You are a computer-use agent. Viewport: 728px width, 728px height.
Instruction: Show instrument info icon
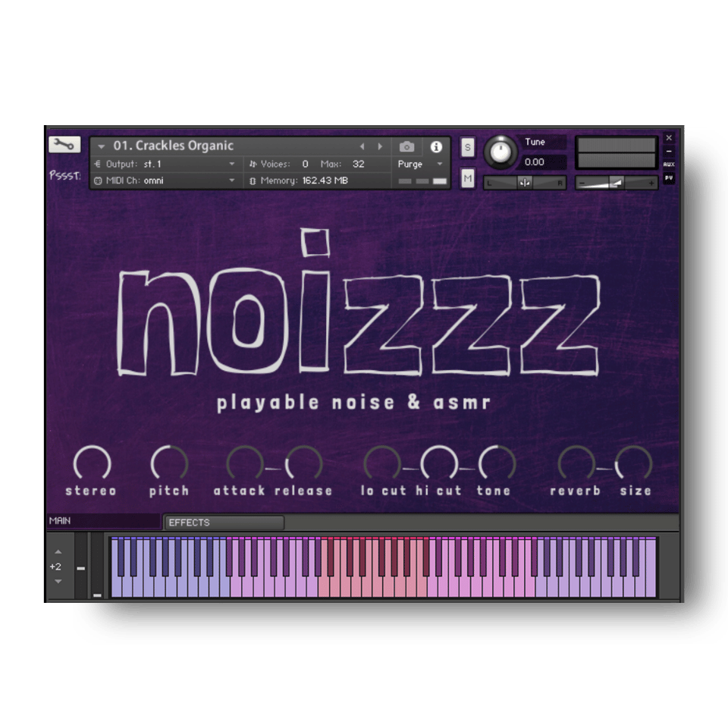point(436,146)
